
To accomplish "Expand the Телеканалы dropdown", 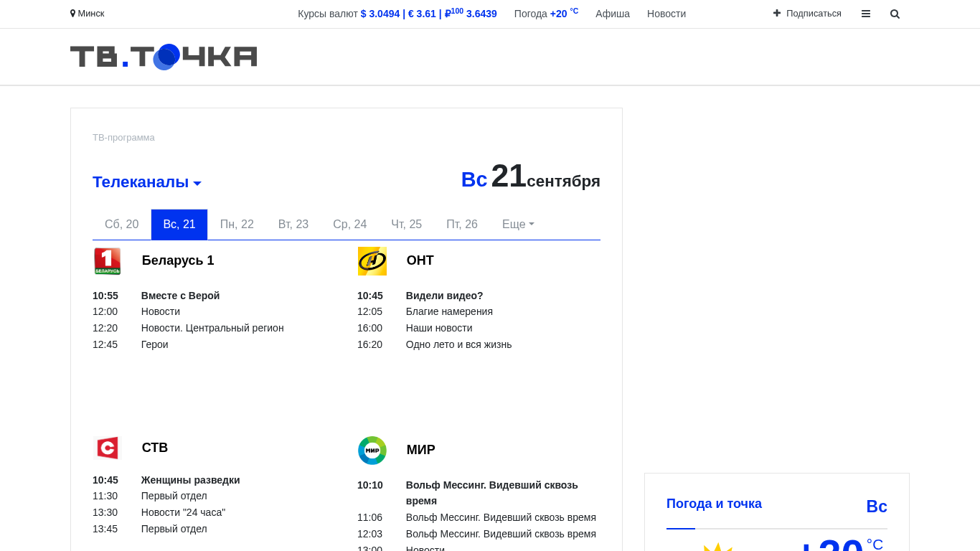I will point(147,182).
